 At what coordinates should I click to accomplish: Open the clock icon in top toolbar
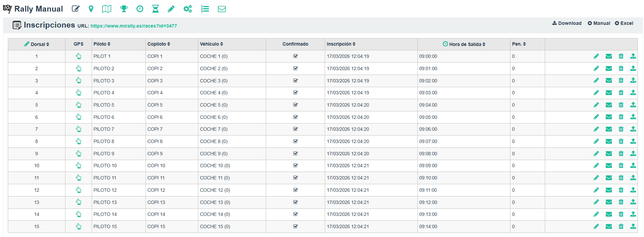click(140, 9)
